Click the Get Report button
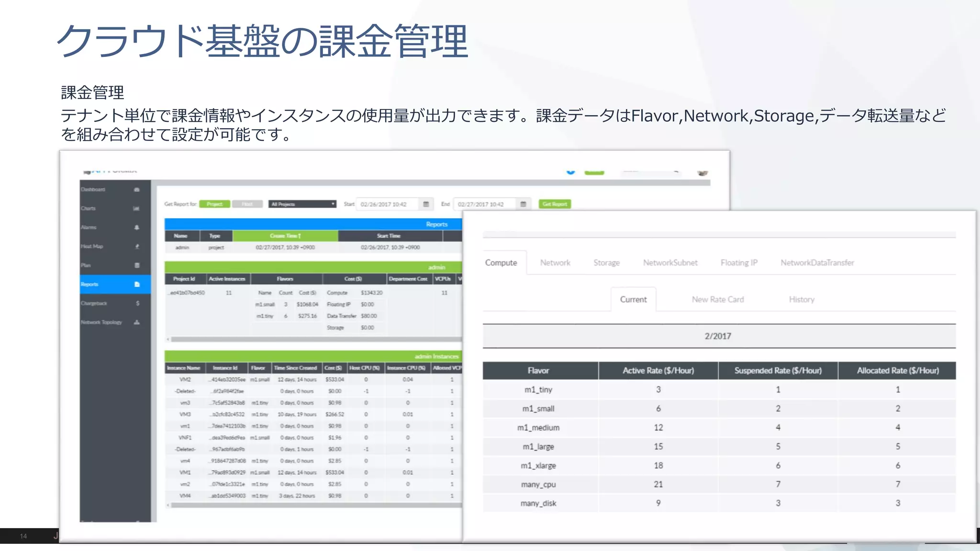The height and width of the screenshot is (551, 980). [555, 204]
